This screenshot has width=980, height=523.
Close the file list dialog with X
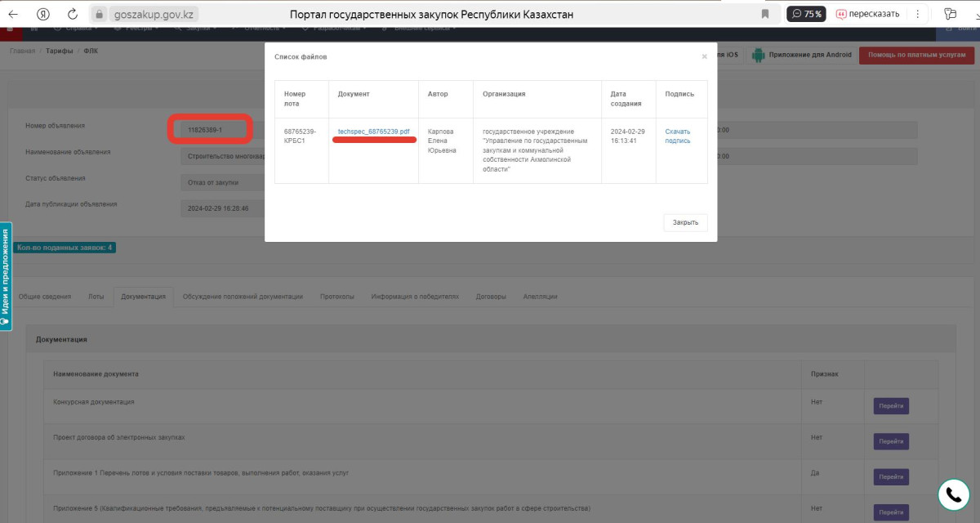(x=704, y=57)
